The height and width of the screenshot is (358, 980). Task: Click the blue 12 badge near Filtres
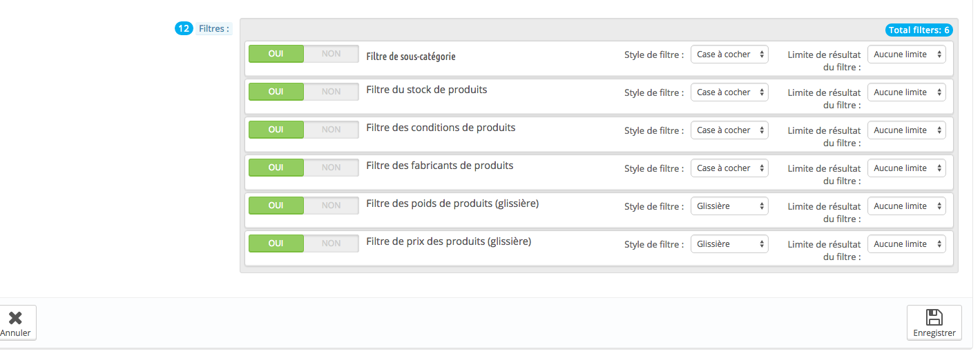184,28
